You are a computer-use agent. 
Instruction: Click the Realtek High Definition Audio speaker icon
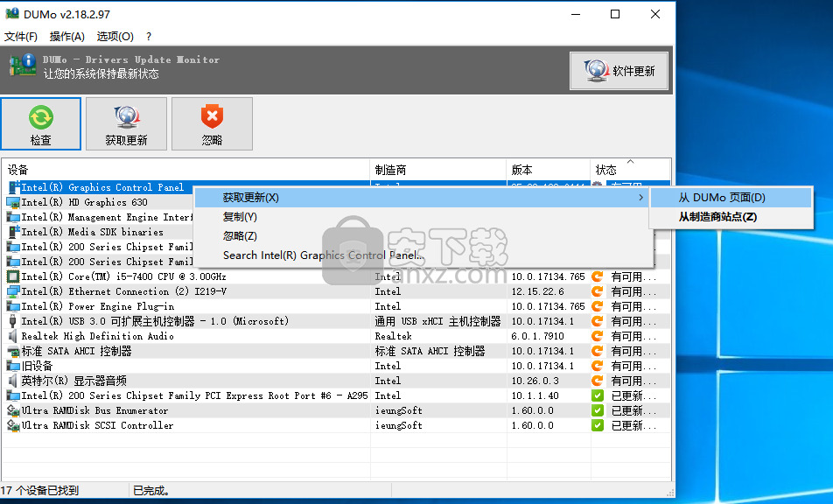[x=13, y=336]
